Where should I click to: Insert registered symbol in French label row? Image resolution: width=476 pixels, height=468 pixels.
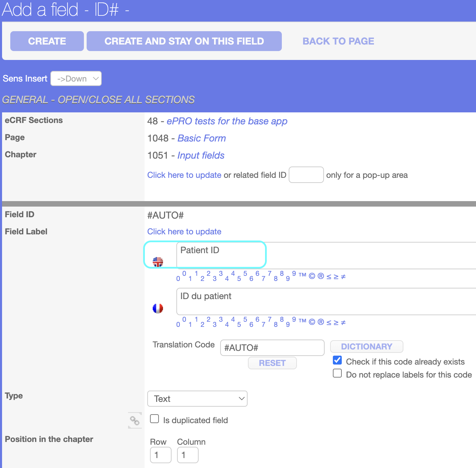point(321,322)
